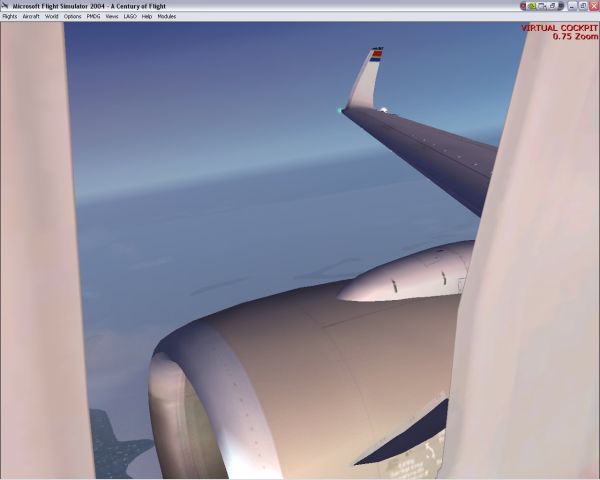Viewport: 600px width, 480px height.
Task: Click the monitor display icon in title bar
Action: 541,6
